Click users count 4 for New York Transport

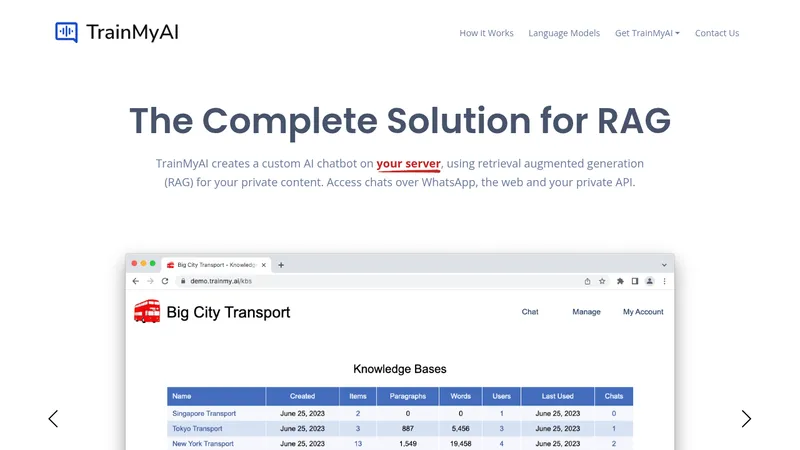coord(502,444)
